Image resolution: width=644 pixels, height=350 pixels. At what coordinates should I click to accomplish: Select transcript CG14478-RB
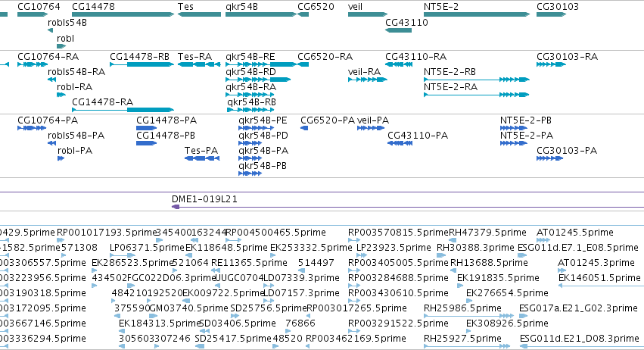click(x=142, y=64)
